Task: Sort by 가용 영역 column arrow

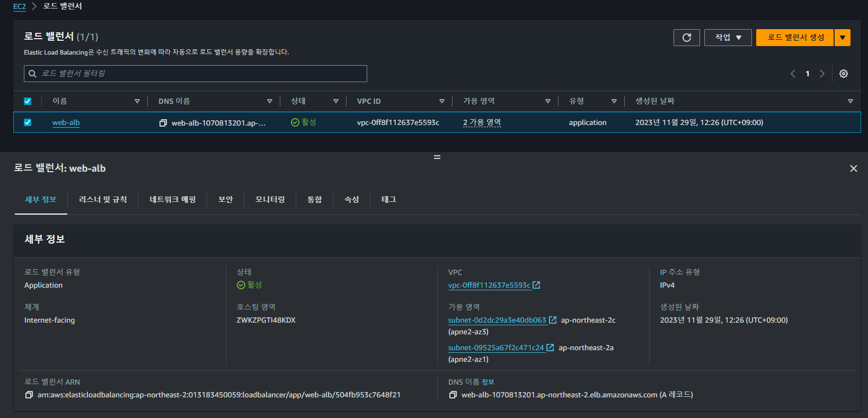Action: pyautogui.click(x=548, y=101)
